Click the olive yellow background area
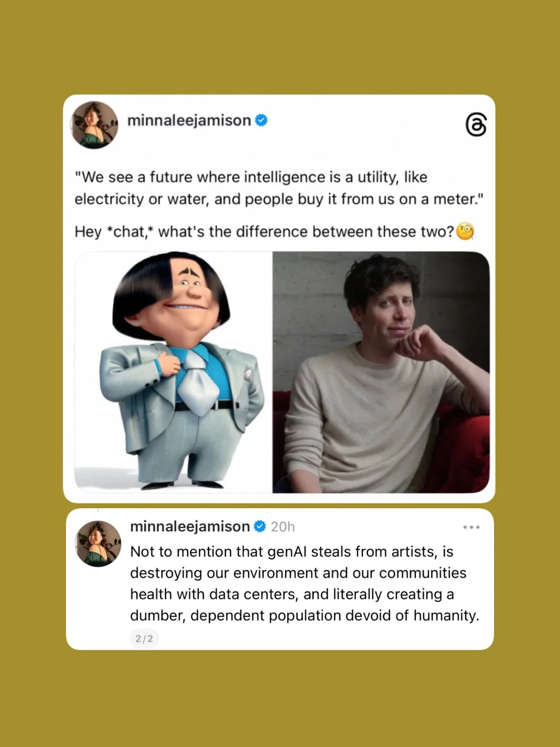This screenshot has height=747, width=560. tap(280, 46)
